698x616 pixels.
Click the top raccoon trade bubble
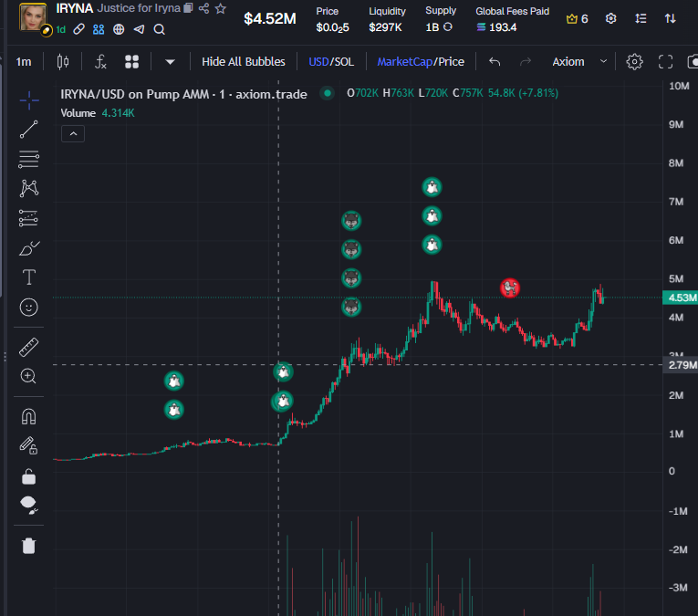351,220
